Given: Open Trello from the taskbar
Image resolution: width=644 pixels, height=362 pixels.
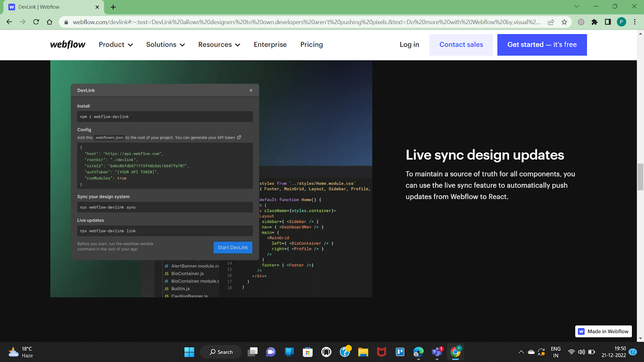Looking at the screenshot, I should (x=400, y=352).
